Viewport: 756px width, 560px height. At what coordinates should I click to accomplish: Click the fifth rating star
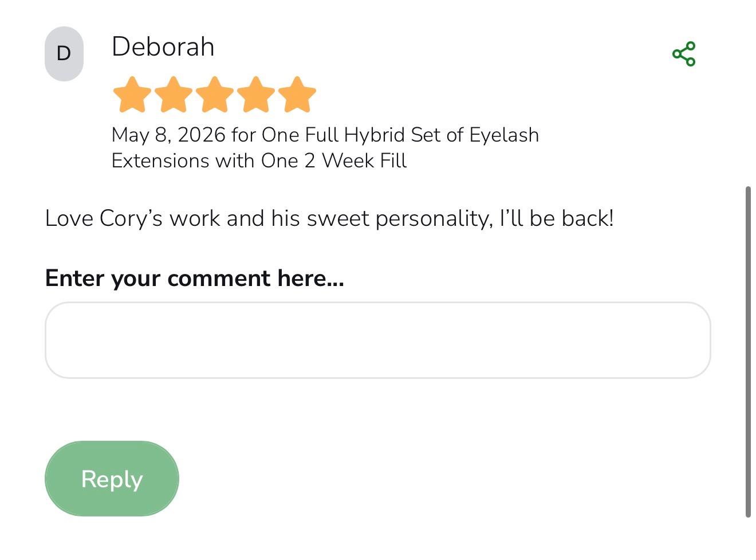[x=297, y=95]
